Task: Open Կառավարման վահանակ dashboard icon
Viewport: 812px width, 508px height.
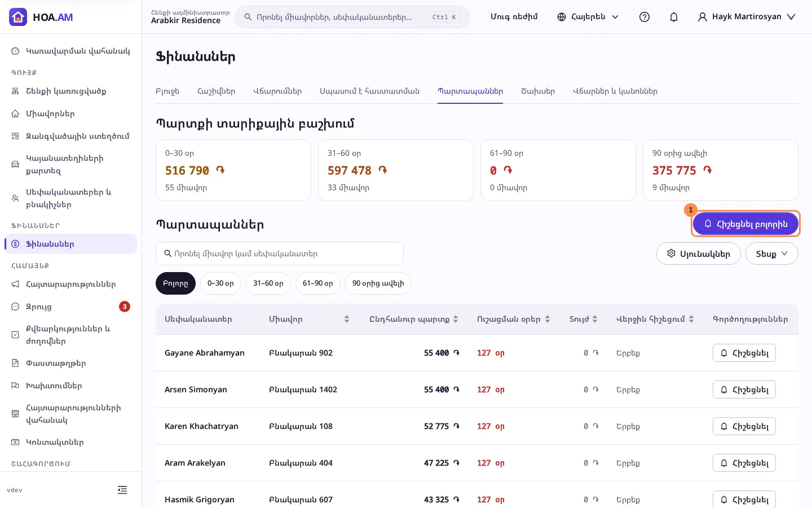Action: point(15,51)
